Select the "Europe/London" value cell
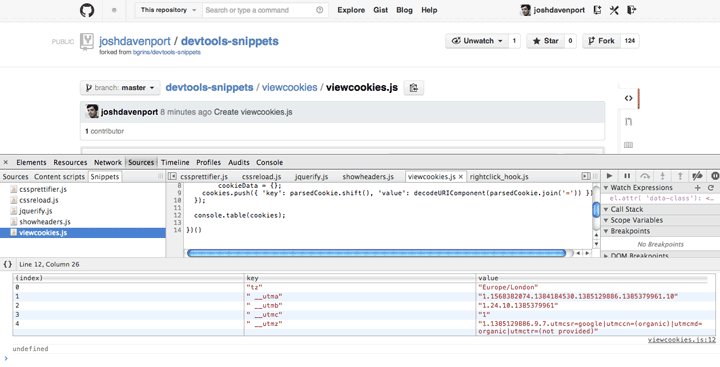This screenshot has height=367, width=720. click(595, 287)
